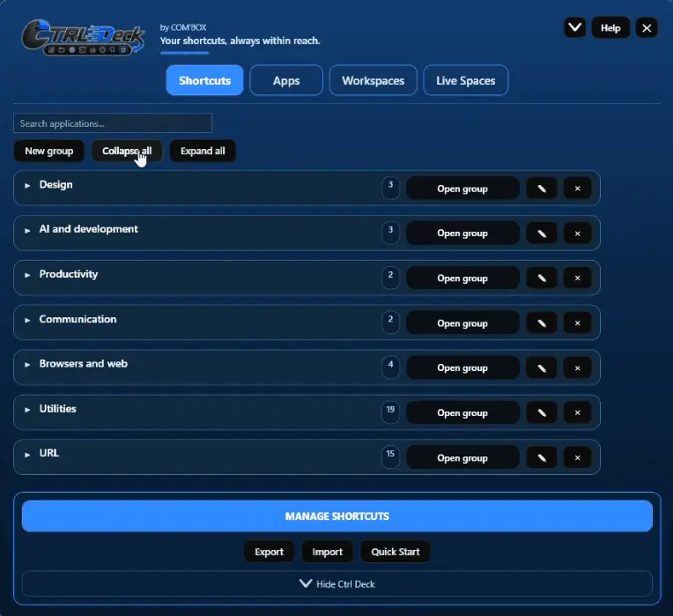Click the Search applications field
The width and height of the screenshot is (673, 616).
pyautogui.click(x=113, y=123)
